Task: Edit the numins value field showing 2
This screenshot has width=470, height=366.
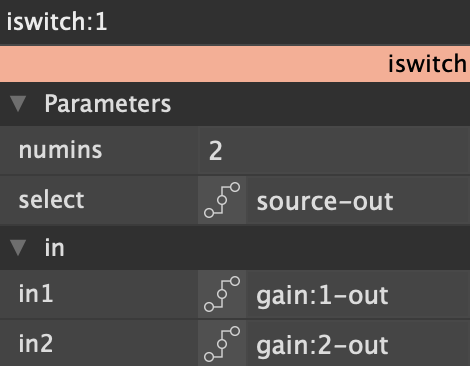Action: click(x=334, y=150)
